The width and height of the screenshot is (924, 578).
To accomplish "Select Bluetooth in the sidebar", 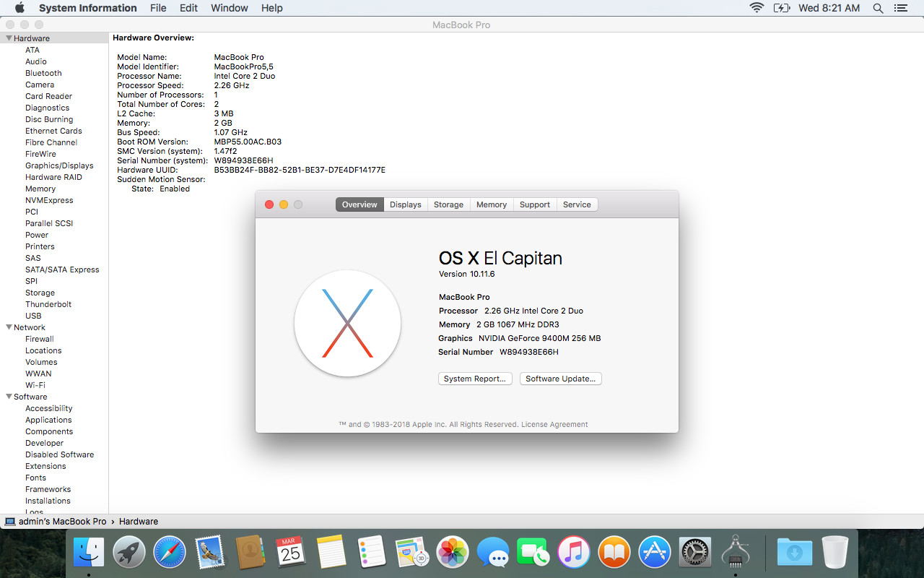I will point(43,73).
